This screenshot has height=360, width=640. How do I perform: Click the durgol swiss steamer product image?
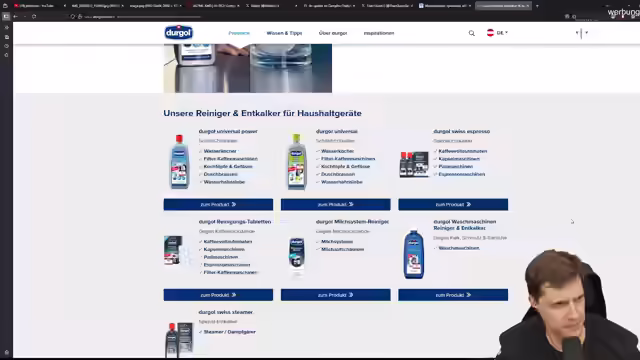click(x=179, y=340)
